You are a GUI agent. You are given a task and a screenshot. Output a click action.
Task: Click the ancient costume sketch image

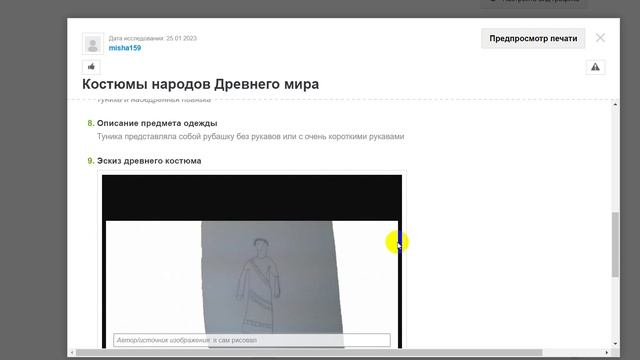pos(252,261)
